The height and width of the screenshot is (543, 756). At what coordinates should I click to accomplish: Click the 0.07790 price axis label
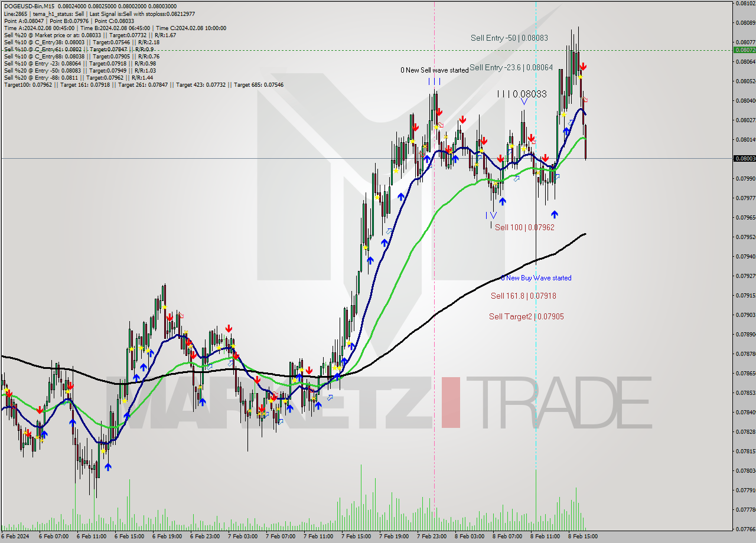click(745, 490)
